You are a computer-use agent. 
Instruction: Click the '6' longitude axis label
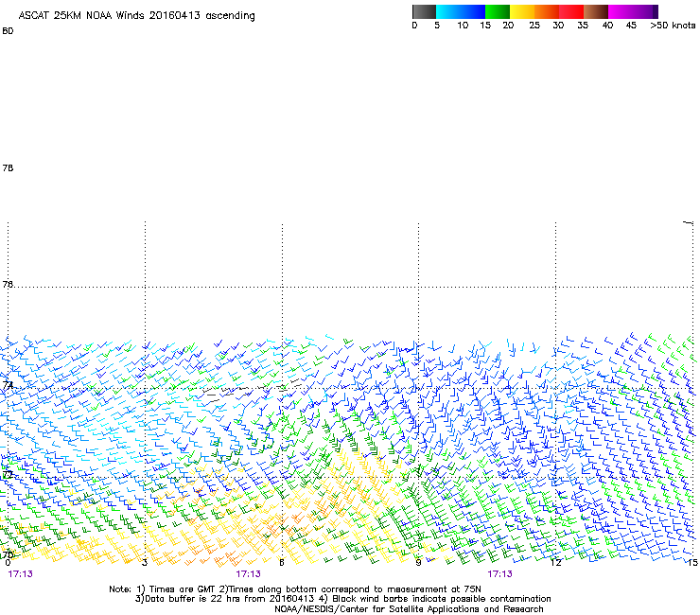282,563
